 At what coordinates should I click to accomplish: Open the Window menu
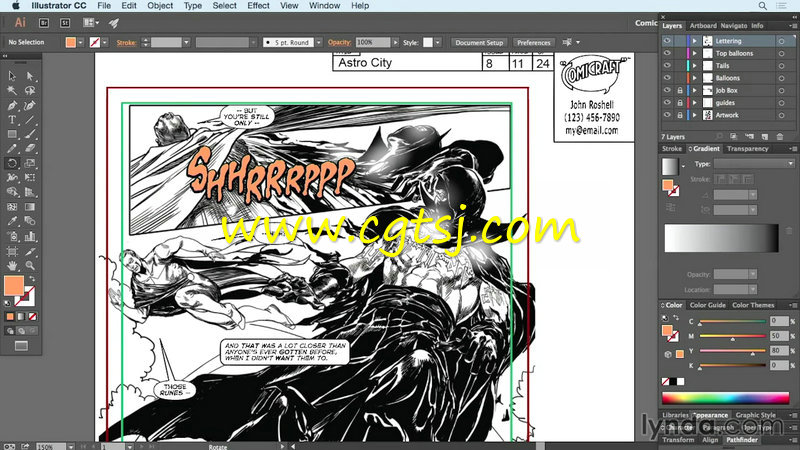[x=324, y=6]
